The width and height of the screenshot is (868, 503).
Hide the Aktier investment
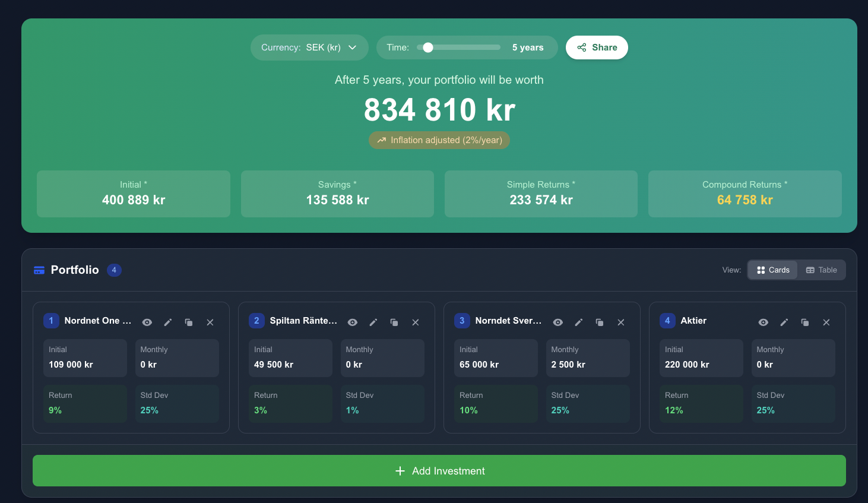click(763, 322)
